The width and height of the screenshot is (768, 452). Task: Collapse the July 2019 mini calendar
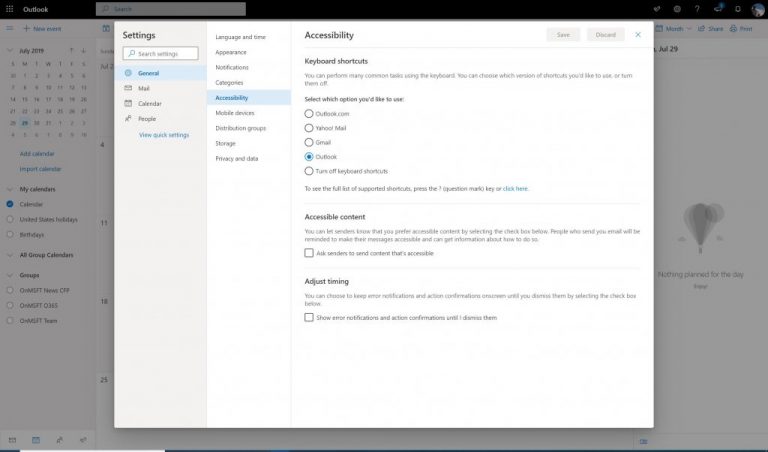[x=9, y=50]
